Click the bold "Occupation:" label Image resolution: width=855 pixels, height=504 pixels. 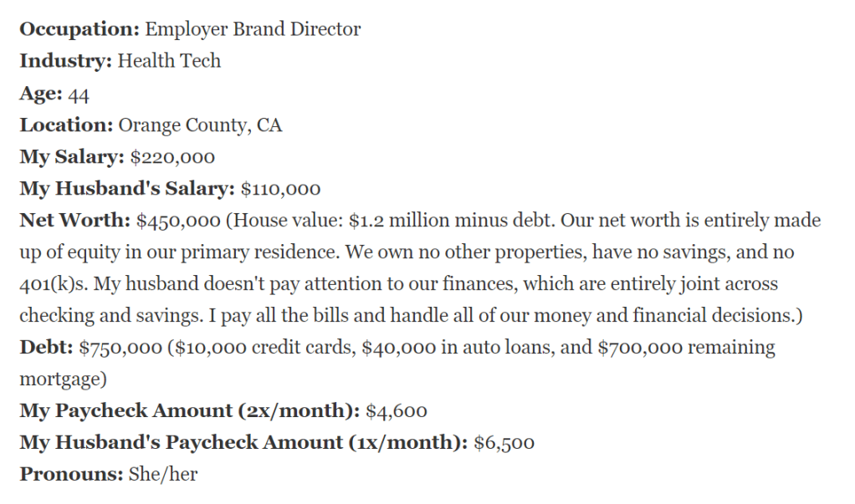(x=79, y=29)
